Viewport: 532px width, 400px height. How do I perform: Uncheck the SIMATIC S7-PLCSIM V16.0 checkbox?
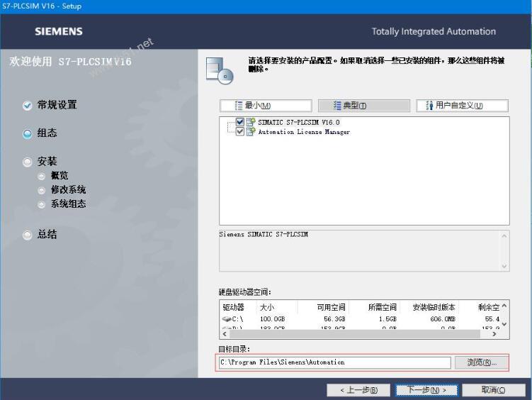(240, 122)
